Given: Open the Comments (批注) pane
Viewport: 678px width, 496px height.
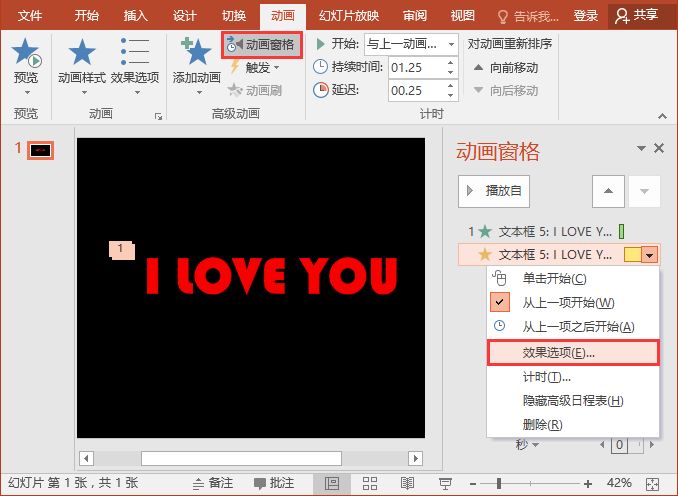Looking at the screenshot, I should pyautogui.click(x=274, y=483).
